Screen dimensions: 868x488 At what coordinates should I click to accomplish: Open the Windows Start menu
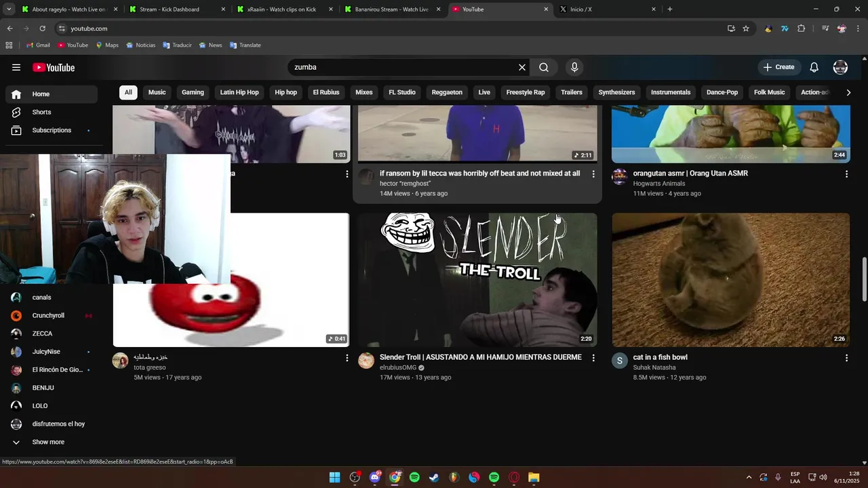(334, 478)
